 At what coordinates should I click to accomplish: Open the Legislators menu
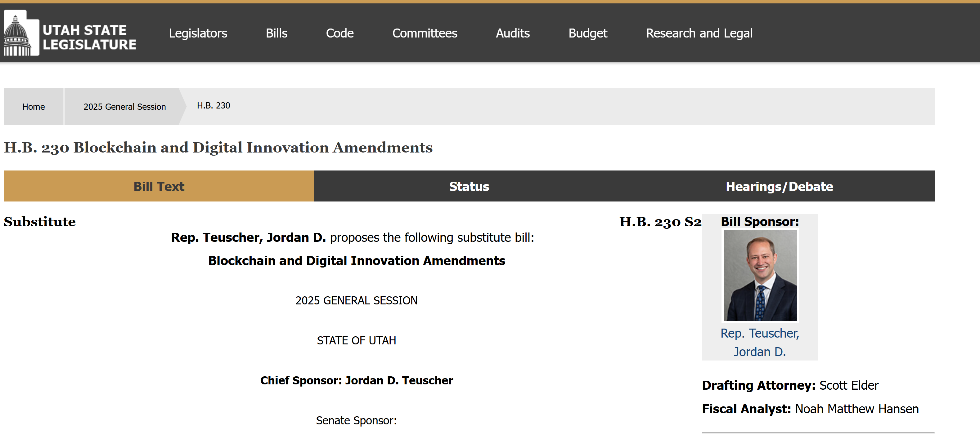(x=198, y=33)
